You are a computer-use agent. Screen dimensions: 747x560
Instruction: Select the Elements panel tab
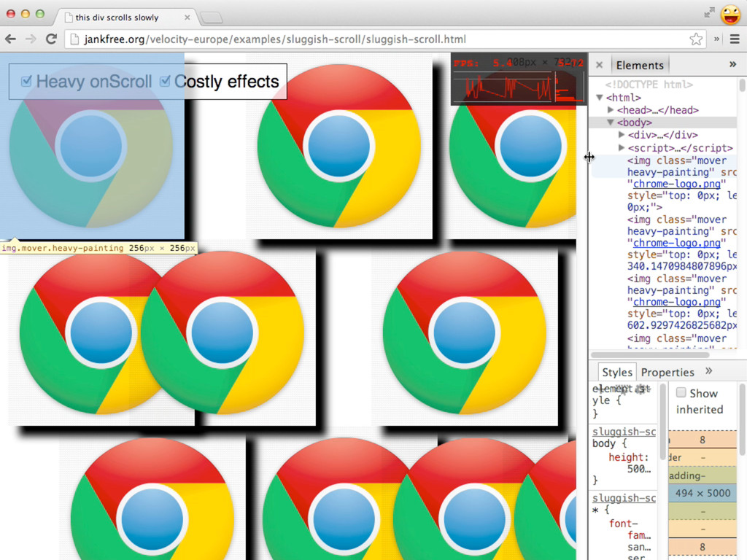(639, 65)
